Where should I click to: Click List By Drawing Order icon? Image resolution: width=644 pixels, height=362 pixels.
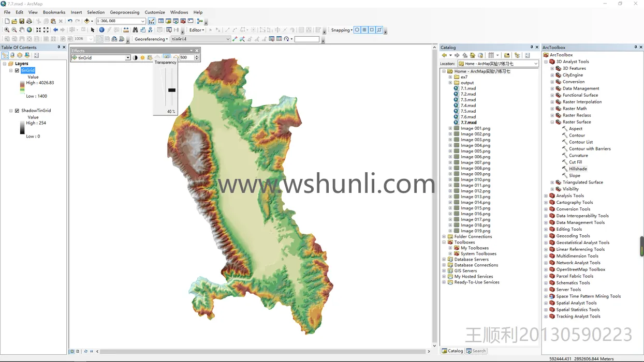5,55
